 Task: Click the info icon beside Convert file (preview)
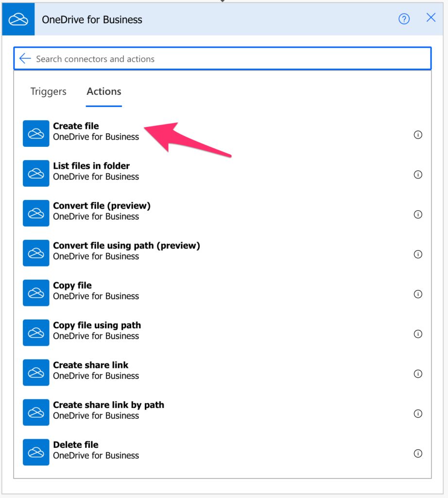(418, 214)
